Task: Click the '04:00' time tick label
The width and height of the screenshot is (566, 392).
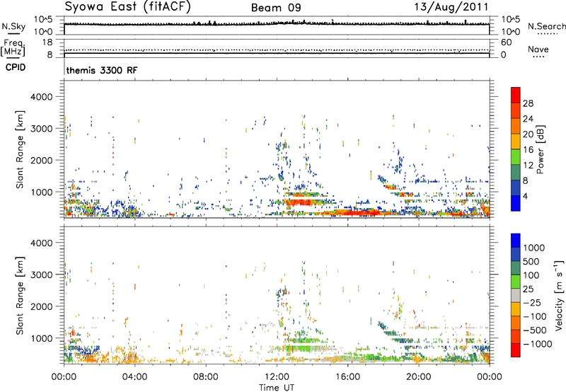Action: 134,377
